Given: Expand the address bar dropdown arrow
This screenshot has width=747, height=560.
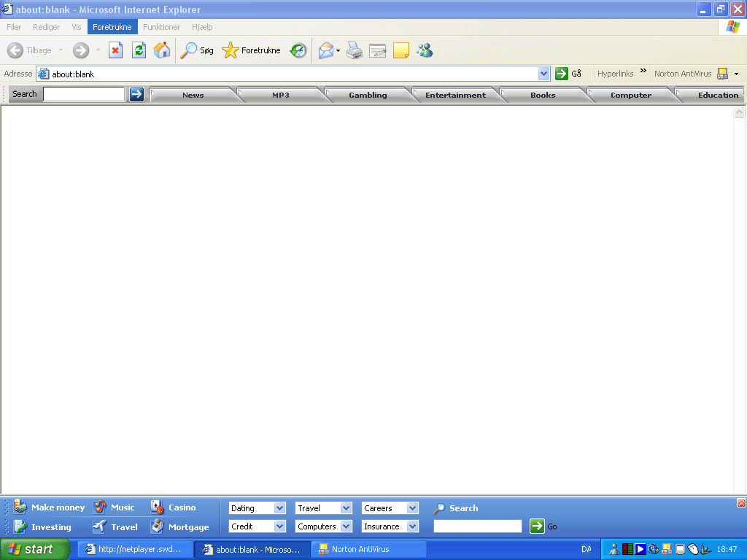Looking at the screenshot, I should click(543, 74).
